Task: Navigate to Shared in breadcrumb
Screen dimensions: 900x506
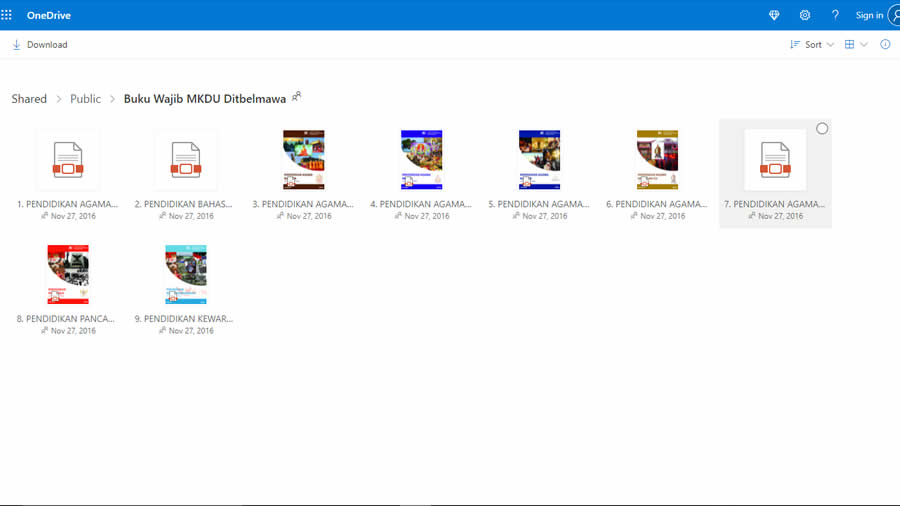Action: 29,99
